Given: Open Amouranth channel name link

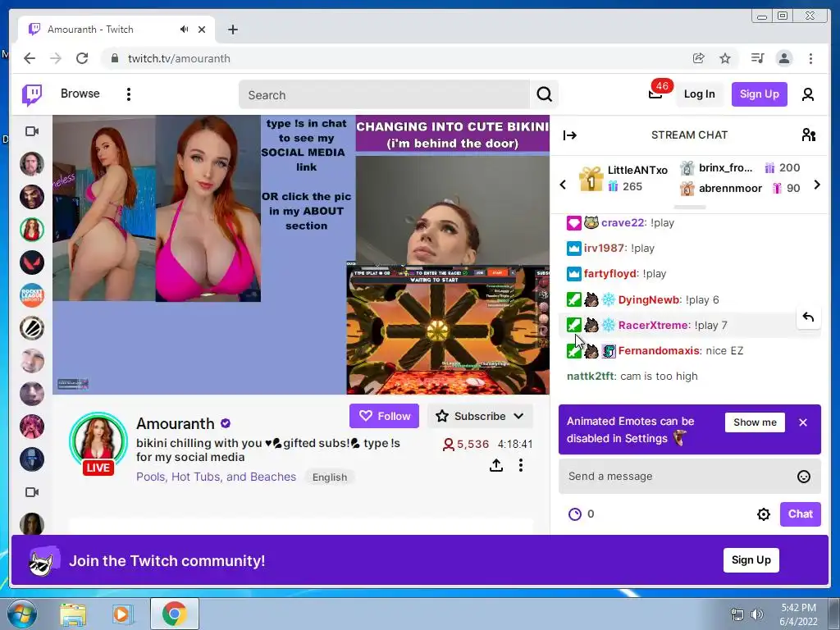Looking at the screenshot, I should pos(176,423).
